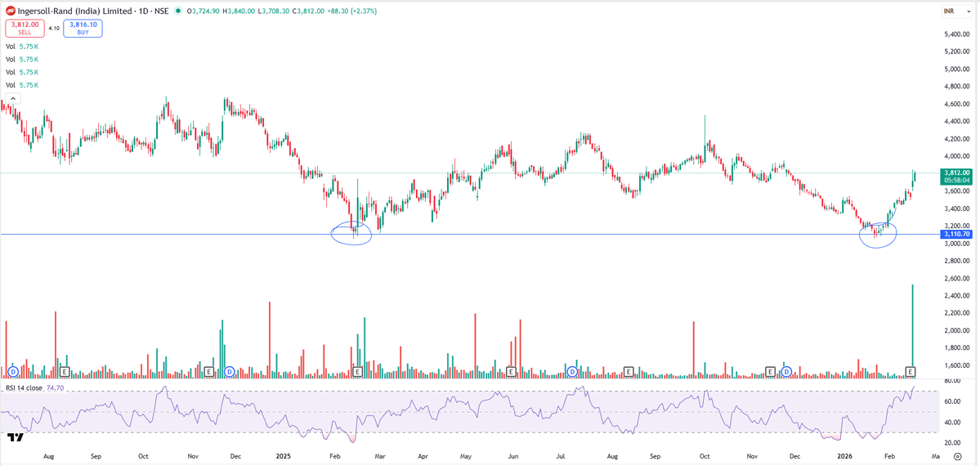Open the INR currency dropdown
The image size is (980, 466).
point(956,11)
